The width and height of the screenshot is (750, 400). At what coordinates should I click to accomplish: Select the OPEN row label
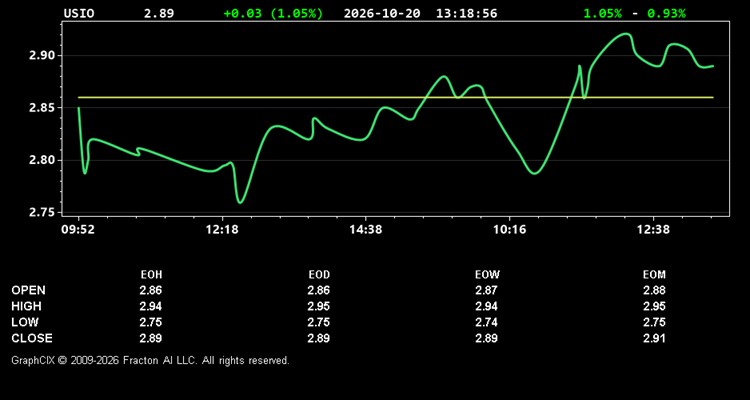[29, 290]
